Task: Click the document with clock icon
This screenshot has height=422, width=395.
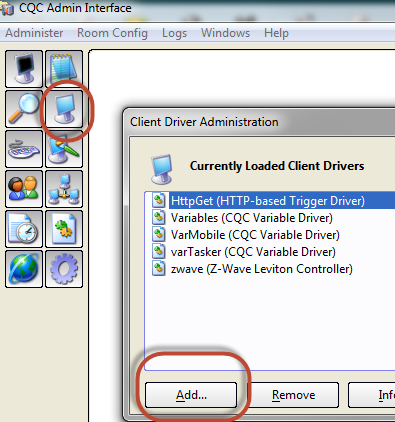Action: 24,229
